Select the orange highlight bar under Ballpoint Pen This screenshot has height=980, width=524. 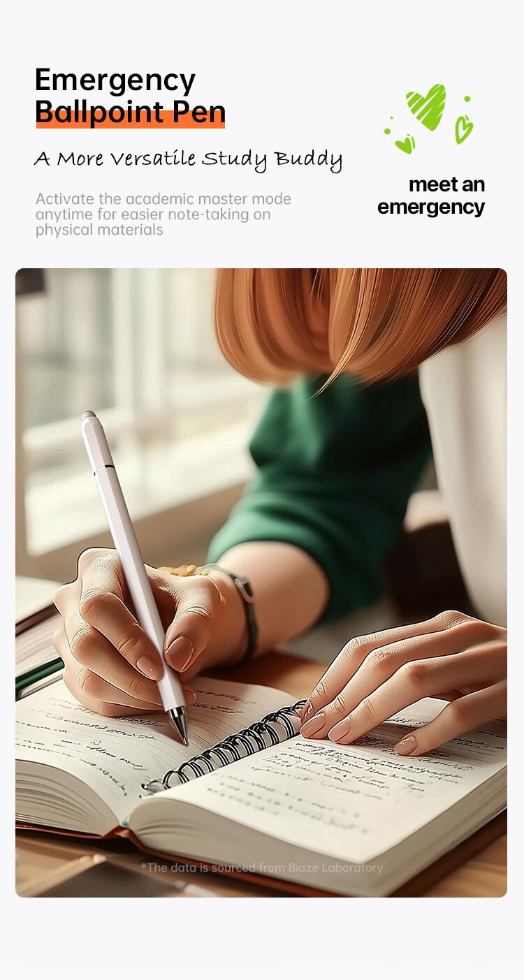[131, 119]
